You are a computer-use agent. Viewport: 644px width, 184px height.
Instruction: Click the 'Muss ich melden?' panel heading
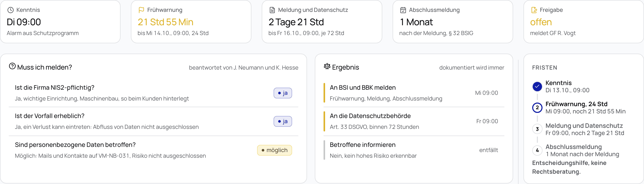pos(45,67)
